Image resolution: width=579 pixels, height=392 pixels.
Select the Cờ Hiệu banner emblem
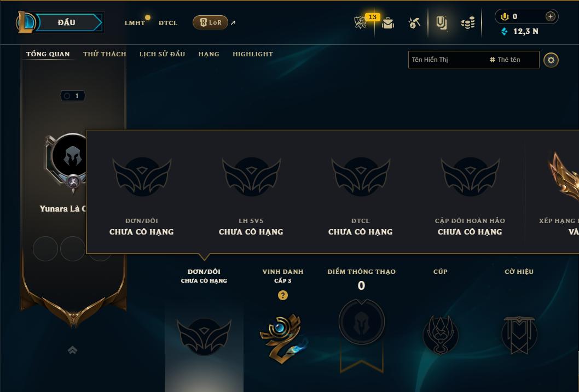(519, 335)
